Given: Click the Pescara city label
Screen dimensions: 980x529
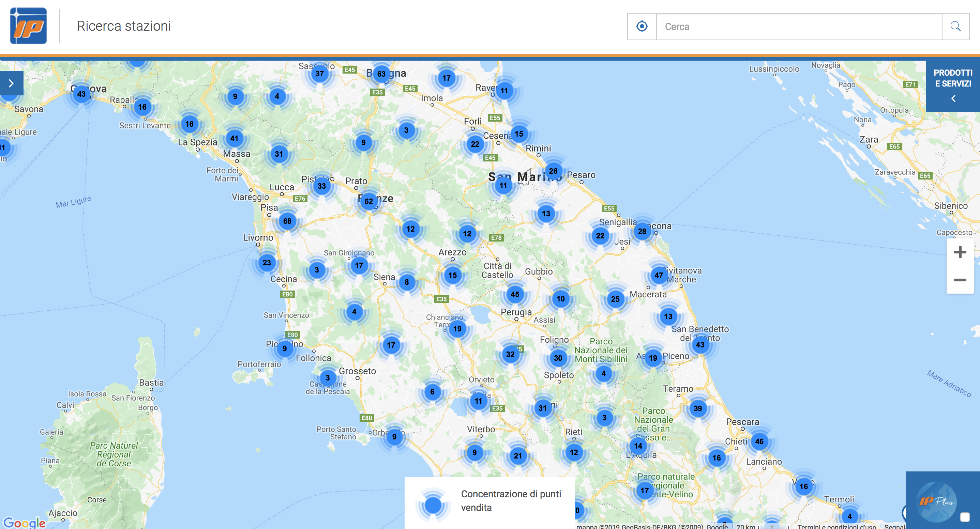Looking at the screenshot, I should (x=743, y=422).
